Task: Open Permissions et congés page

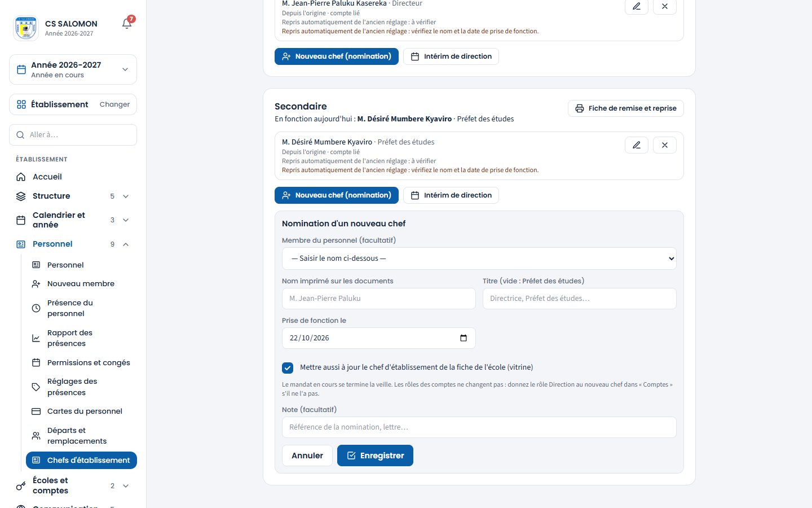Action: pyautogui.click(x=81, y=362)
